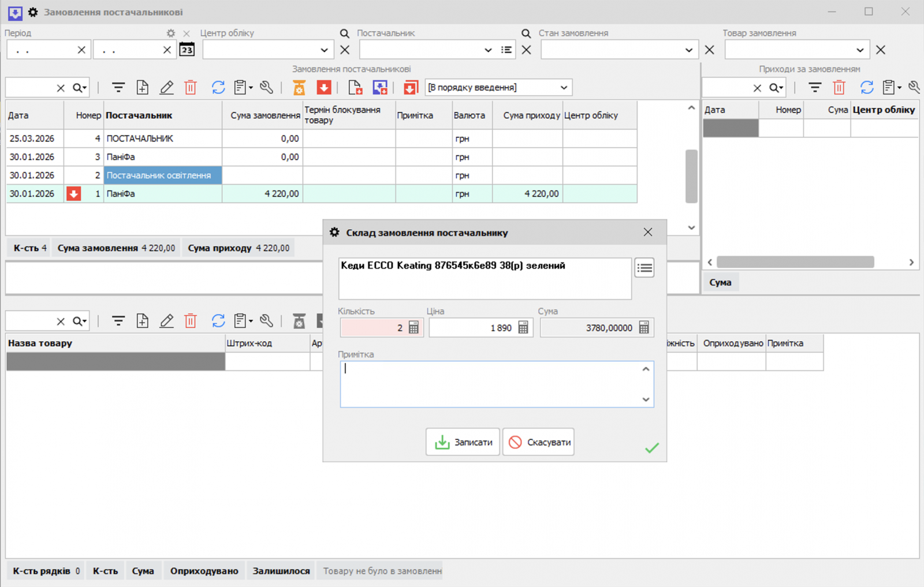The image size is (924, 587).
Task: Expand the Стан замовлення dropdown
Action: [688, 50]
